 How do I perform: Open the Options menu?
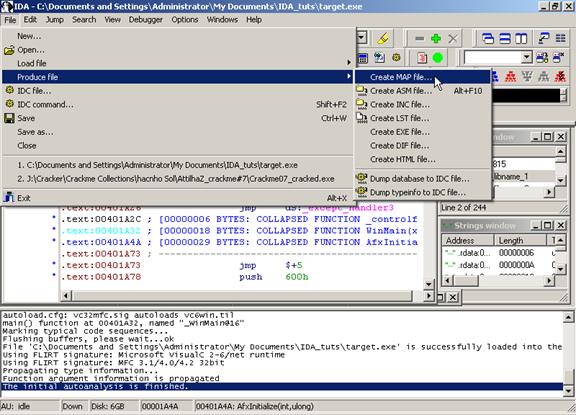pyautogui.click(x=185, y=19)
